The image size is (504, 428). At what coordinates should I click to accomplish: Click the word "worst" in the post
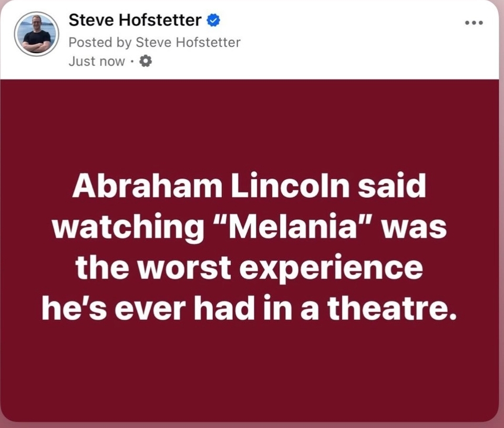click(187, 268)
